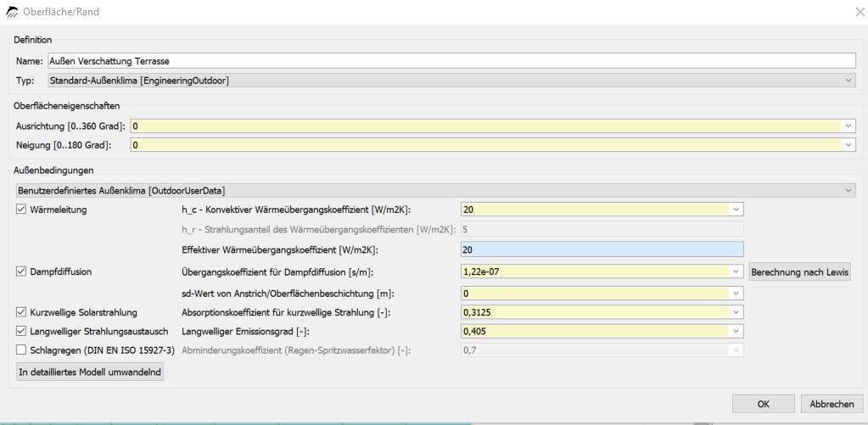
Task: Close the Oberfläche/Rand dialog
Action: point(860,12)
